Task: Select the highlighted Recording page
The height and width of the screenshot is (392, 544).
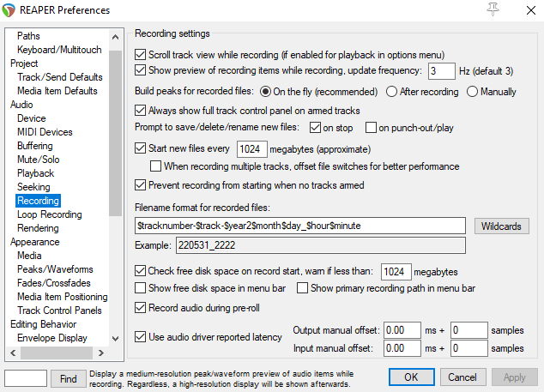Action: pyautogui.click(x=38, y=201)
